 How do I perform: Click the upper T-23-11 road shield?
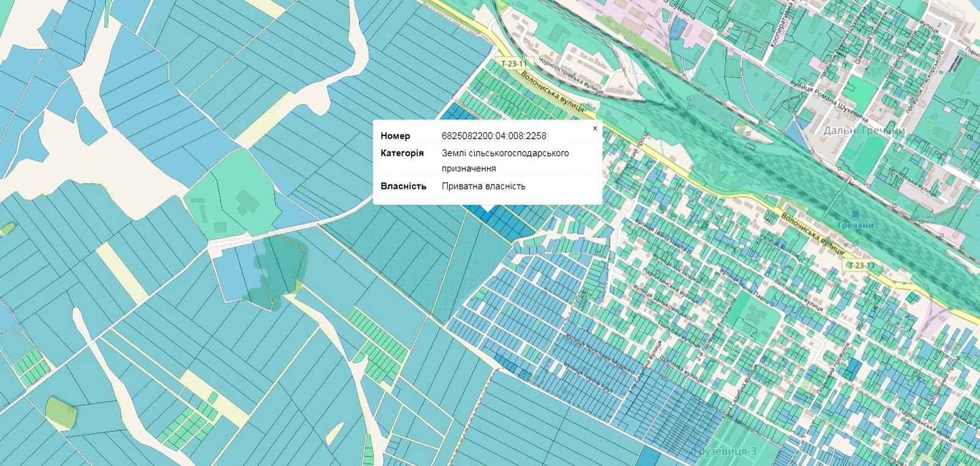coord(513,63)
